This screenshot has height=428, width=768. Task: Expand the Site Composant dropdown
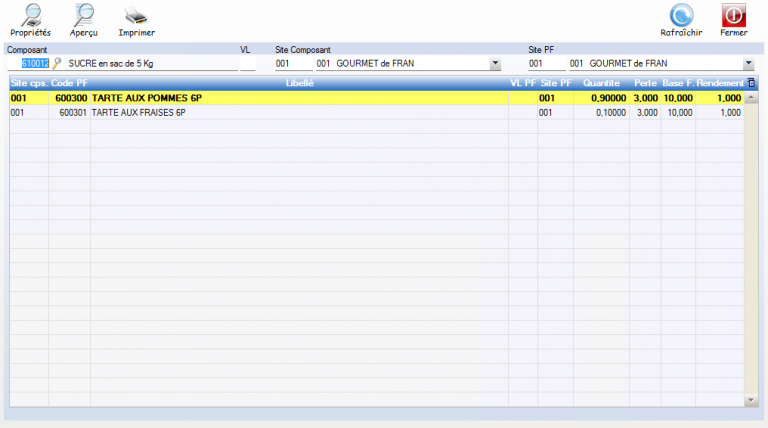pyautogui.click(x=495, y=63)
